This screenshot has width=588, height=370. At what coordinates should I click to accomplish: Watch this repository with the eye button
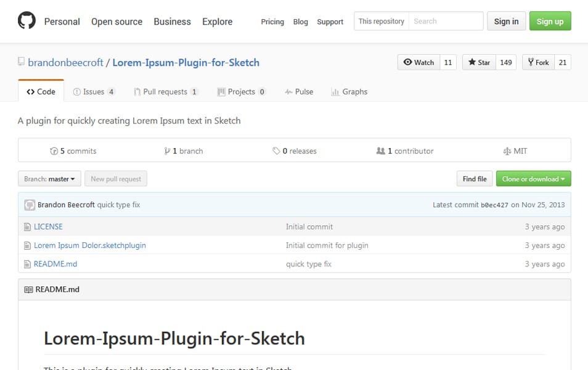coord(419,62)
